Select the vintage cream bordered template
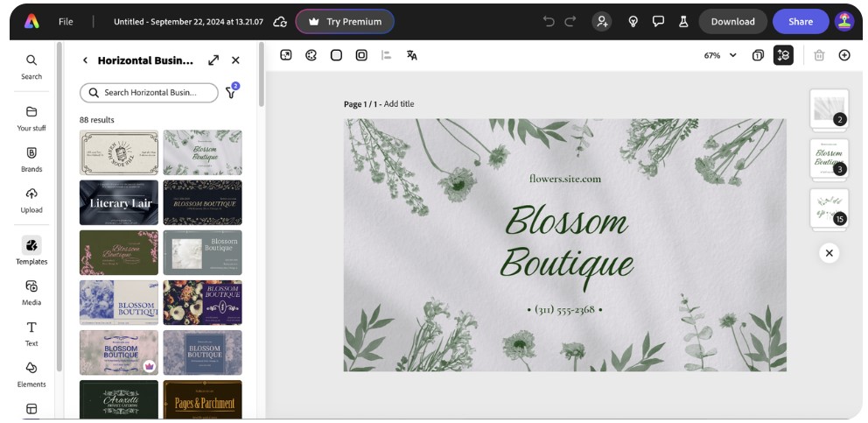Image resolution: width=868 pixels, height=423 pixels. [x=119, y=152]
